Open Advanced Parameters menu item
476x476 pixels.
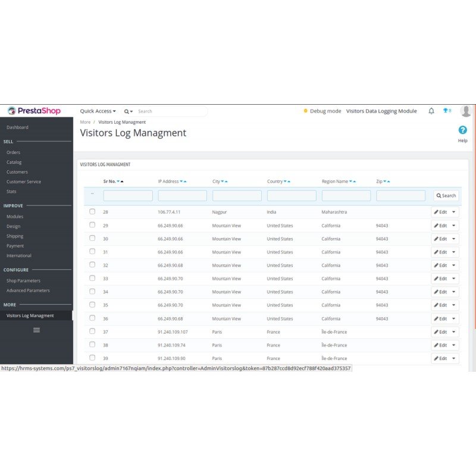(28, 290)
